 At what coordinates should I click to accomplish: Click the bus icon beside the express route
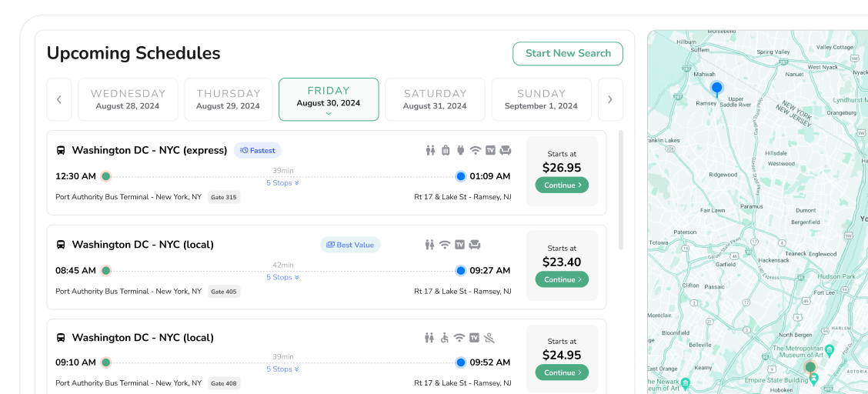click(x=61, y=150)
